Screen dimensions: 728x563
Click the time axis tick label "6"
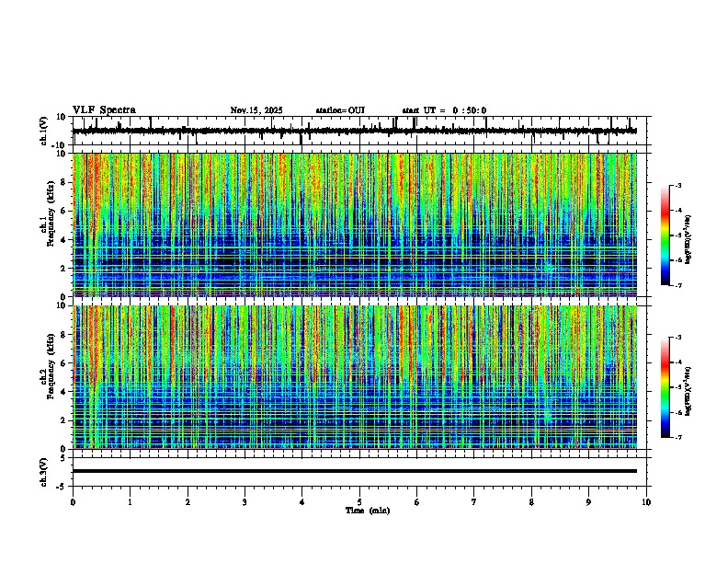417,502
